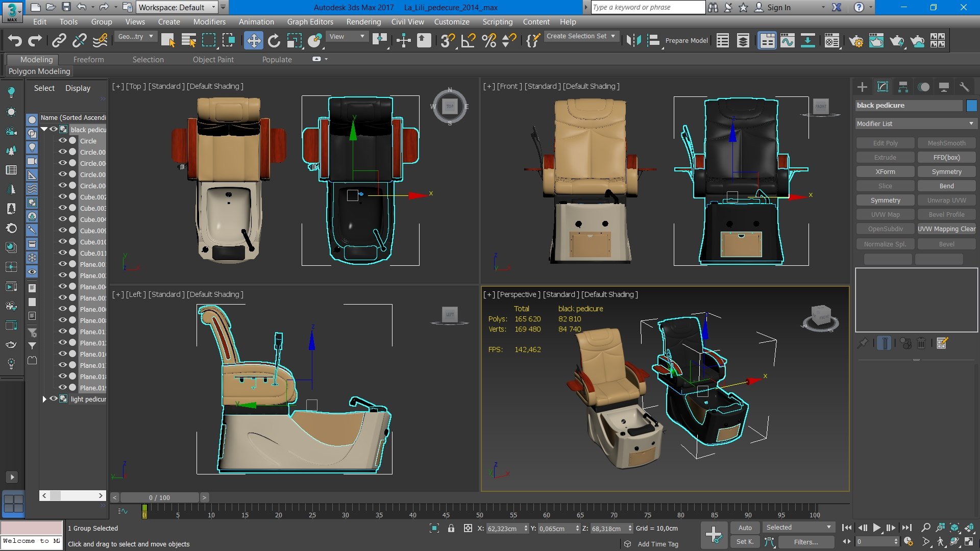Open Render Setup teapot icon
Image resolution: width=980 pixels, height=551 pixels.
(x=856, y=40)
